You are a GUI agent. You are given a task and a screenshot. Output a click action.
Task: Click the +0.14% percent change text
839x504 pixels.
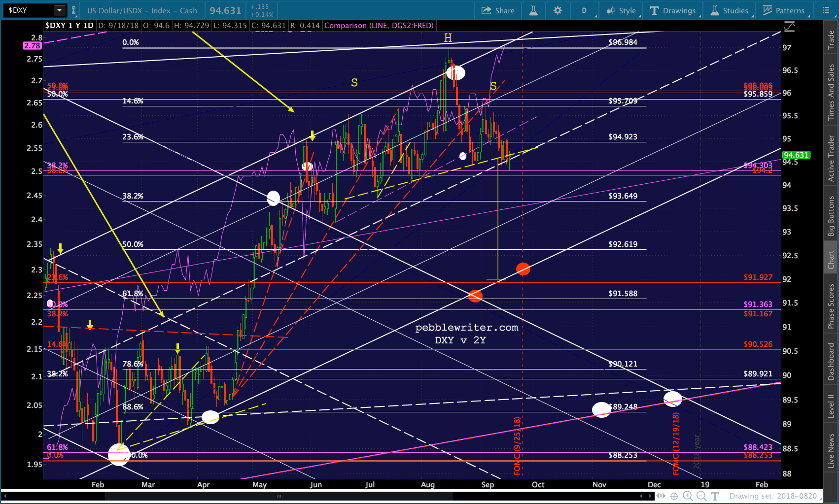point(261,15)
